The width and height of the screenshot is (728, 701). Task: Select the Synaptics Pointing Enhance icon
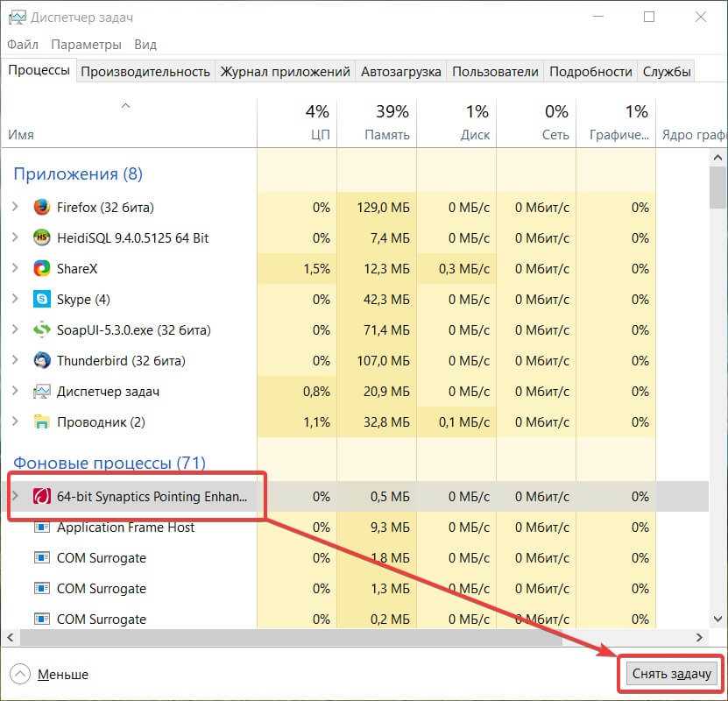tap(42, 496)
